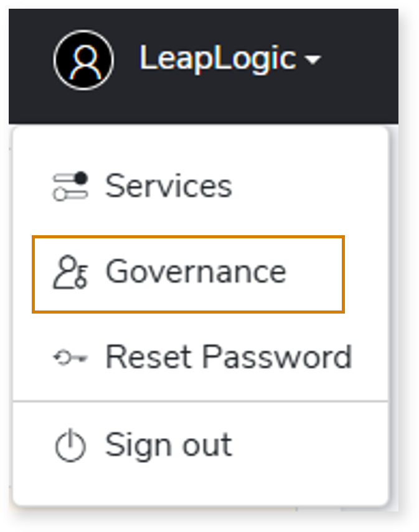Click the Reset Password text label
The image size is (419, 532).
228,358
